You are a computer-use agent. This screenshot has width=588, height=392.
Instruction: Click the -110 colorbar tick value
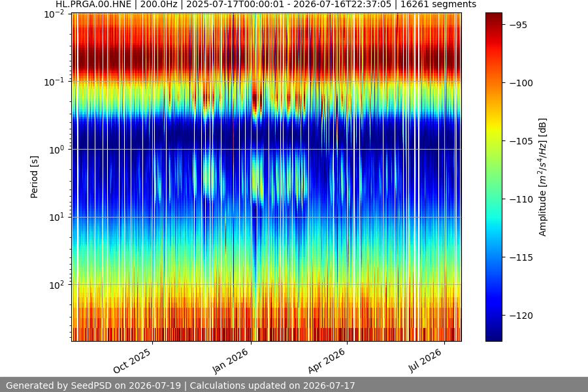[521, 199]
